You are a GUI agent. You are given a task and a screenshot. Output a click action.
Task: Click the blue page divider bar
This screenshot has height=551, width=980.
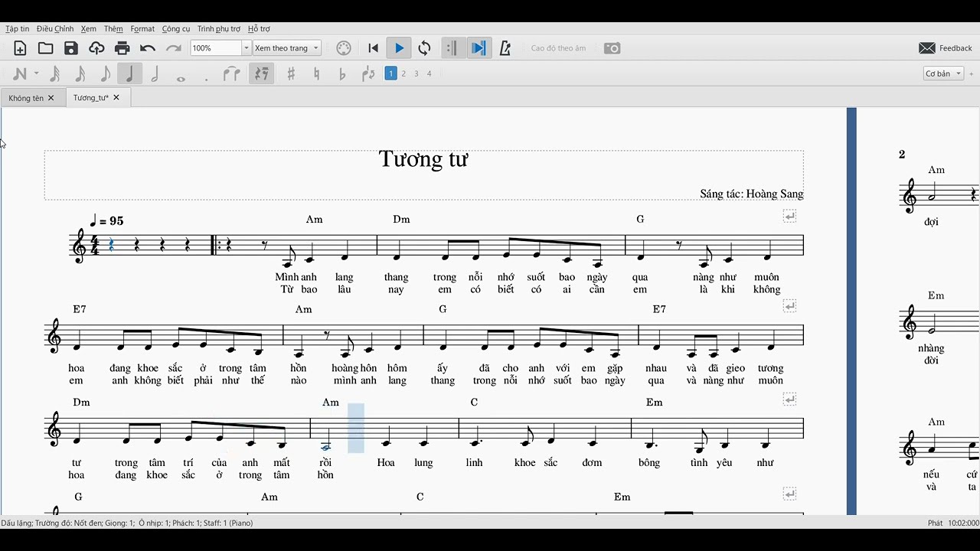coord(851,311)
